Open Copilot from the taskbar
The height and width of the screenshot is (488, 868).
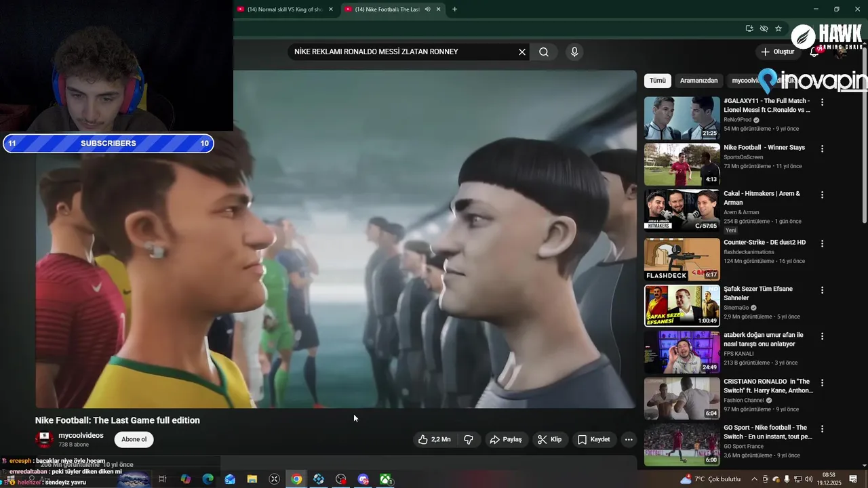185,479
